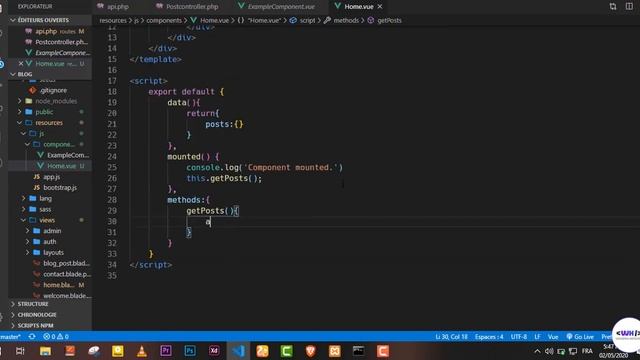Viewport: 640px width, 360px height.
Task: Expand the STRUCTURE panel
Action: [33, 304]
